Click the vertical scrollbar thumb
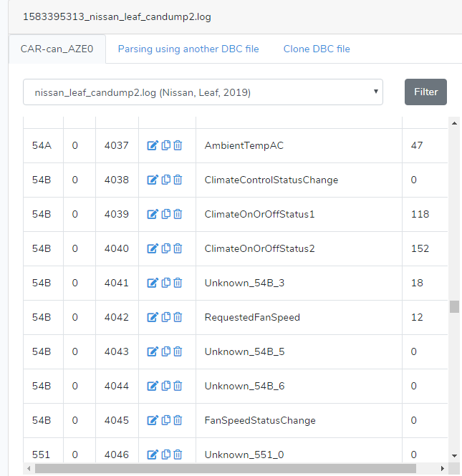This screenshot has width=462, height=476. pos(454,306)
